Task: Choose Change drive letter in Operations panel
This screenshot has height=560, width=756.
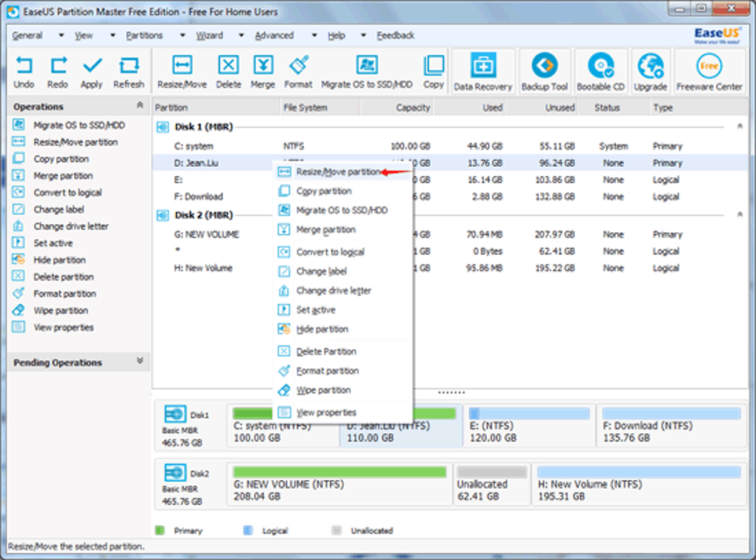Action: click(60, 226)
